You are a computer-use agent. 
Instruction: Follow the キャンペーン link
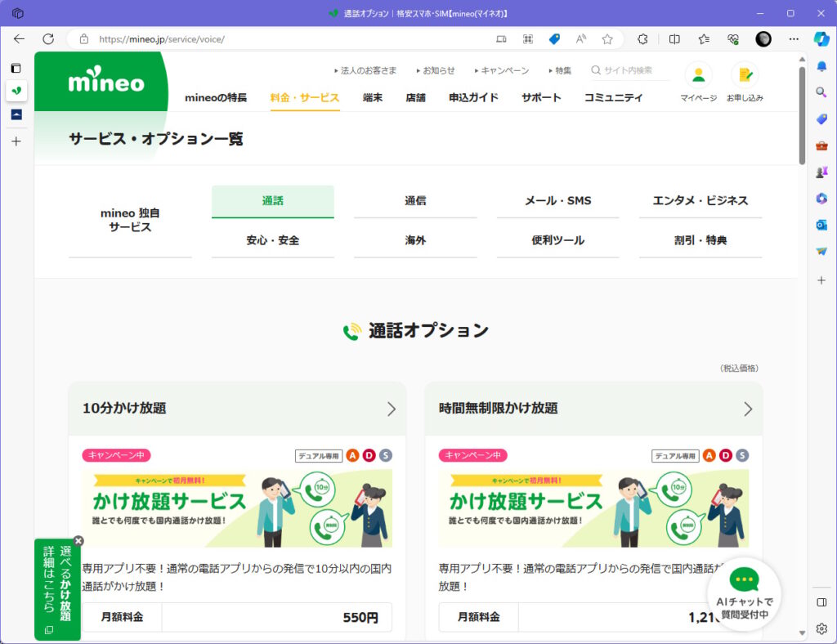point(502,70)
